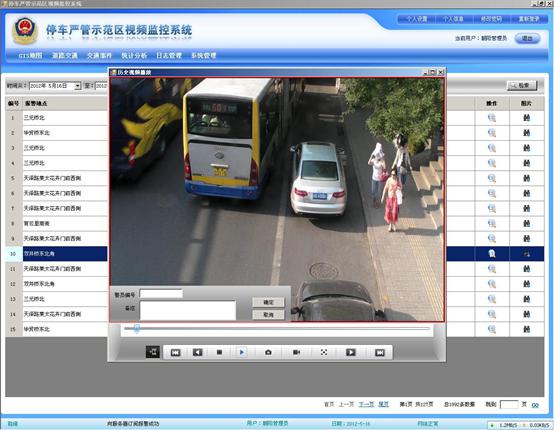This screenshot has height=430, width=555.
Task: Open the GIS地图 menu
Action: tap(30, 56)
